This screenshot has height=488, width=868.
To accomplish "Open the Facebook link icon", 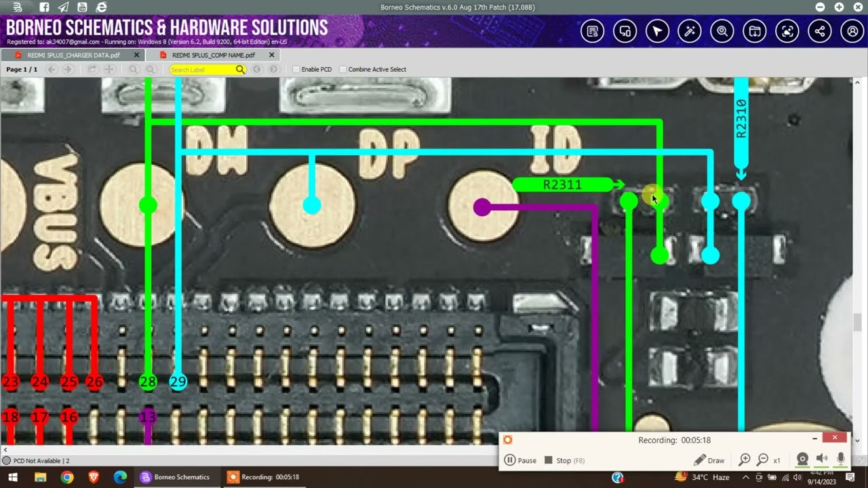I will pyautogui.click(x=44, y=7).
